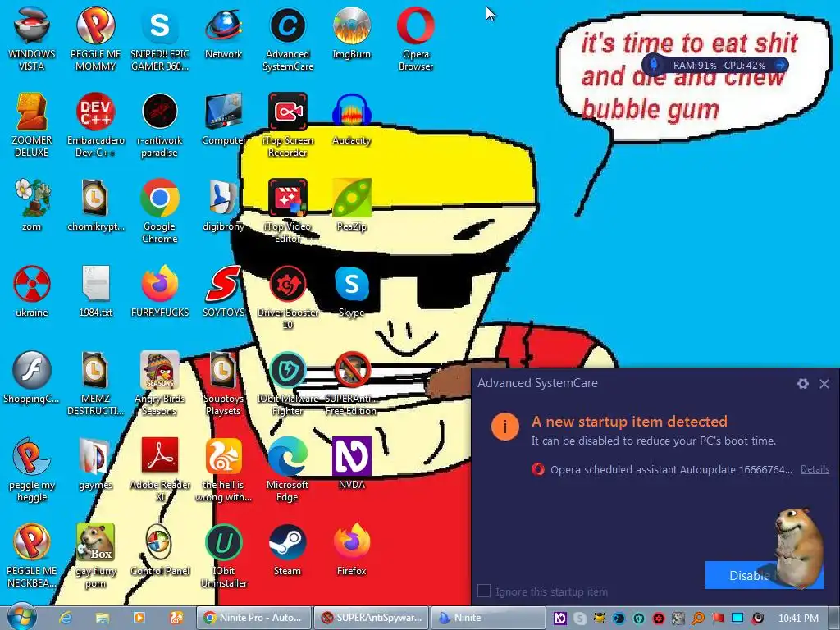Open the Skype icon beside Driver Booster
The width and height of the screenshot is (840, 630).
[351, 292]
